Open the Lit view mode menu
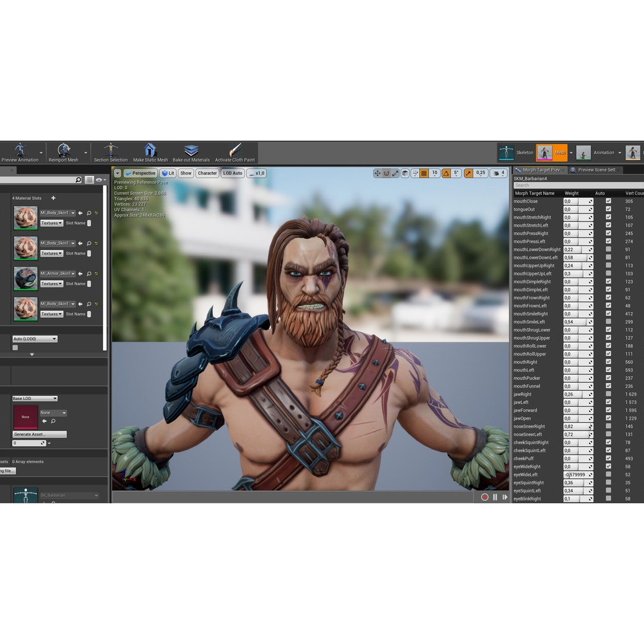Screen dimensions: 644x644 point(168,174)
